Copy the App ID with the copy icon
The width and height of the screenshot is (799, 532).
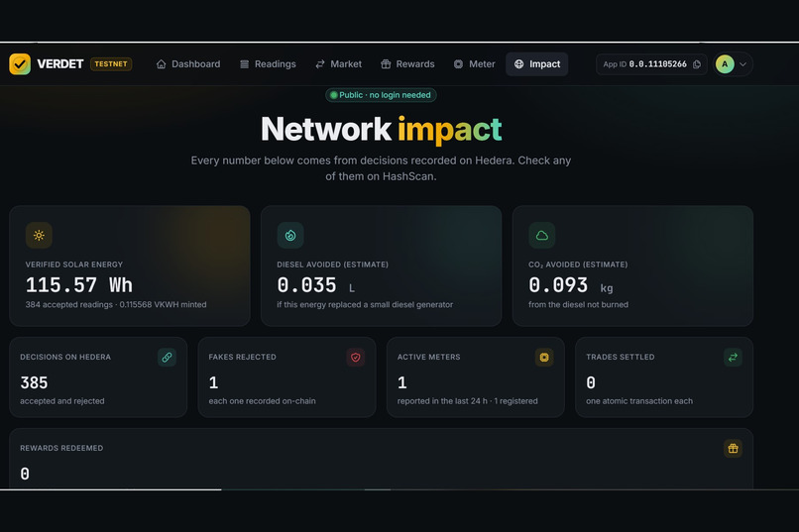697,64
